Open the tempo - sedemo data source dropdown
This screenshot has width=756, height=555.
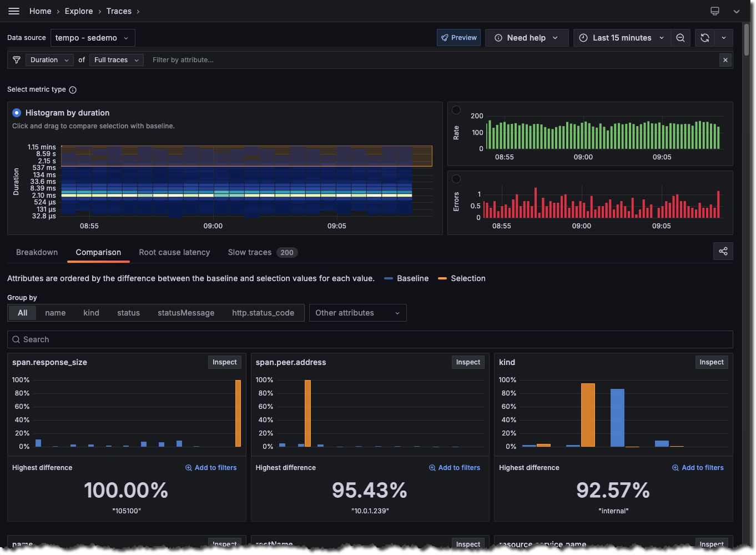93,37
